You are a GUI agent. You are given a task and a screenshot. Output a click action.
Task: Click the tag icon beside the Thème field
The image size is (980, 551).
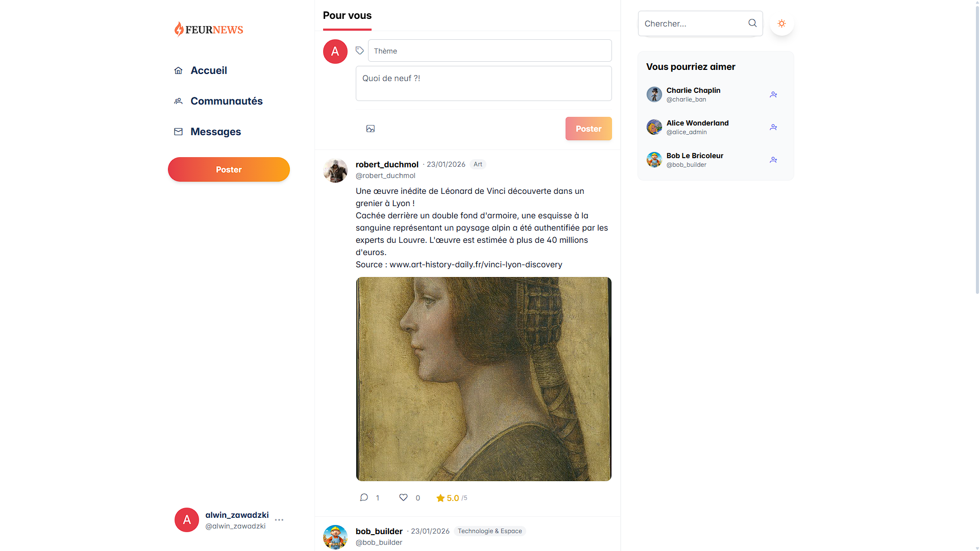click(360, 51)
